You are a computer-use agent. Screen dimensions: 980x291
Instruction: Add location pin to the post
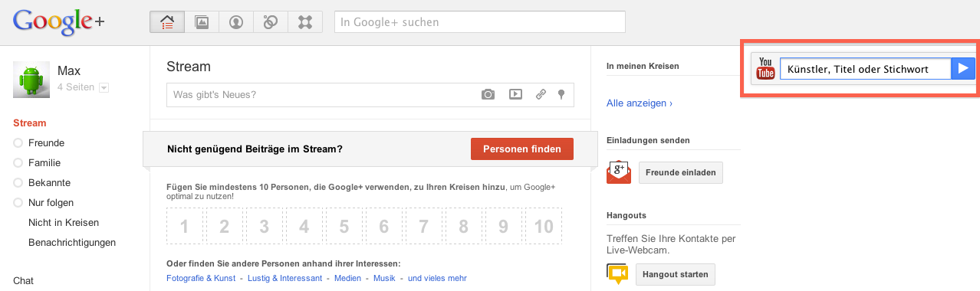click(x=561, y=94)
